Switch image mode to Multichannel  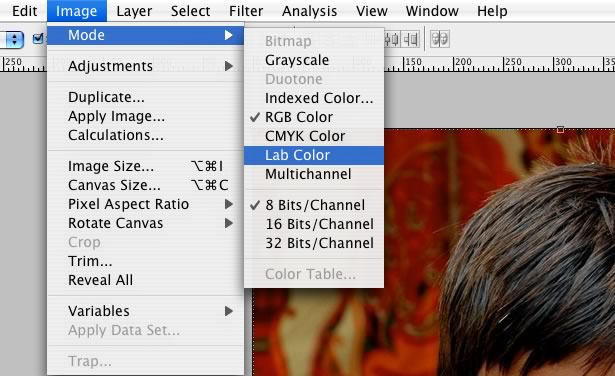click(314, 174)
